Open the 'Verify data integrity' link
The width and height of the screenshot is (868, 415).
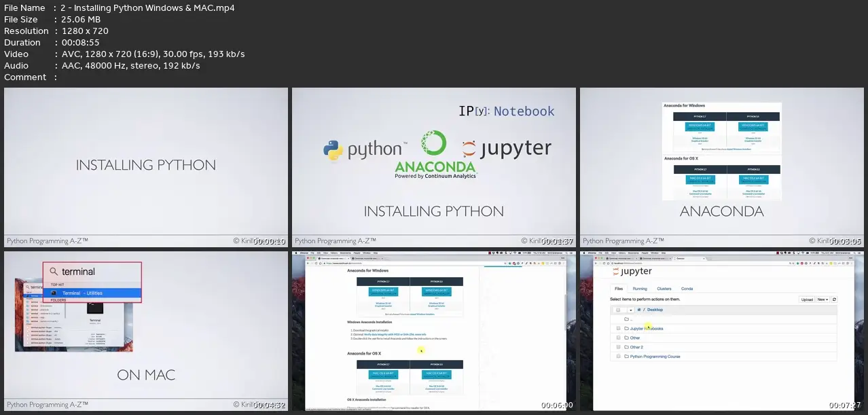pos(394,333)
